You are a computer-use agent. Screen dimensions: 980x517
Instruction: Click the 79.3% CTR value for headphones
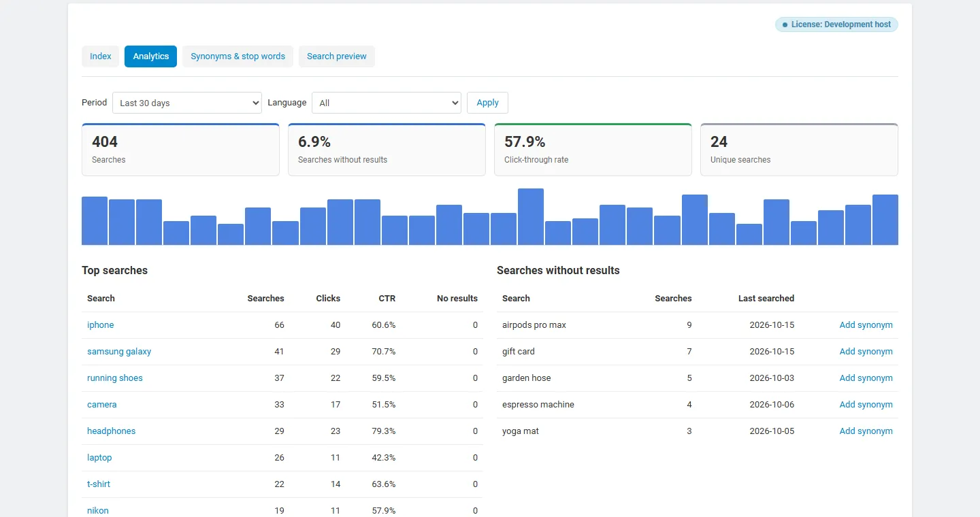(384, 431)
